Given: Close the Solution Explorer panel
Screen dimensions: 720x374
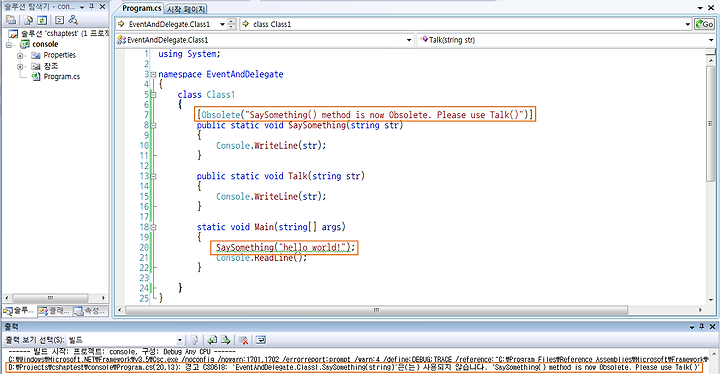Looking at the screenshot, I should coord(102,6).
